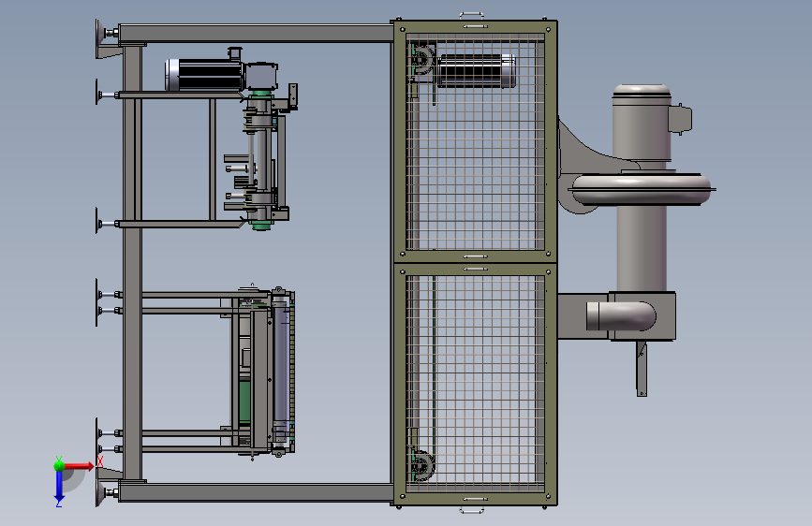Select the black motor behind the upper mesh guard
Viewport: 812px width, 526px height.
pos(477,71)
